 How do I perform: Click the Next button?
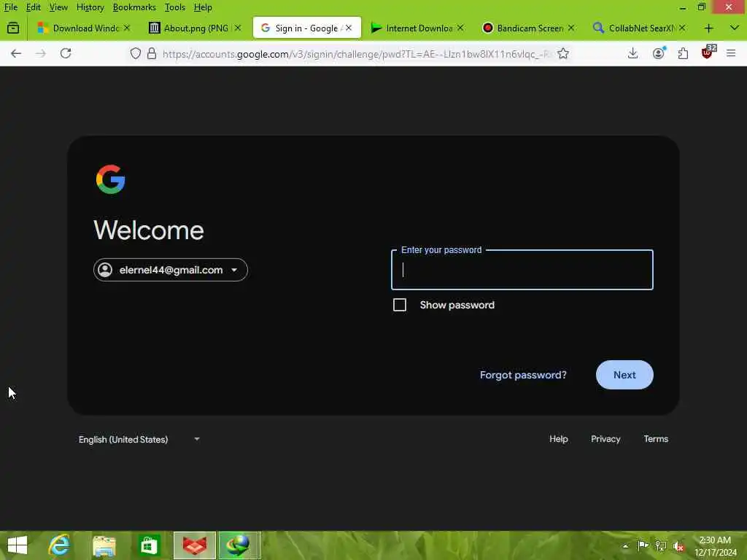pos(624,375)
